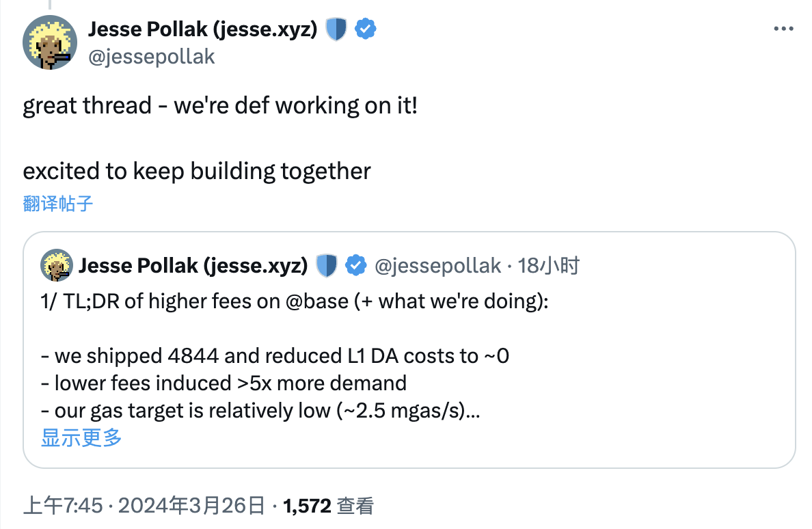Click the quoted post's "18小时" timestamp
812x529 pixels.
[549, 266]
